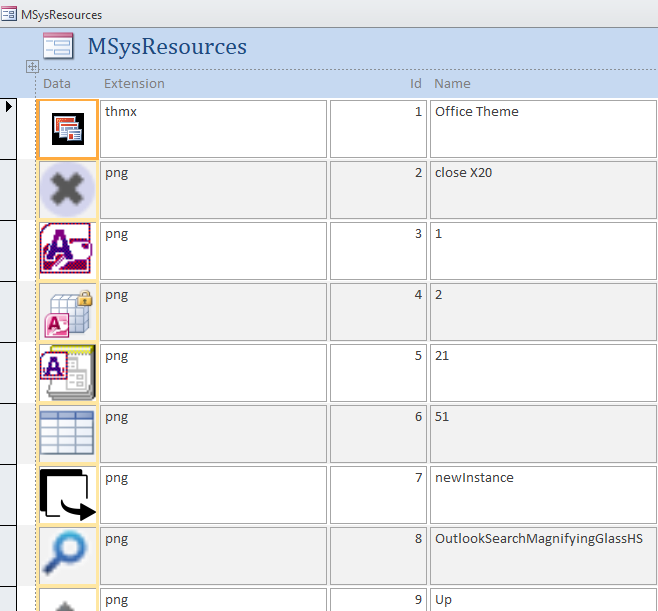Click the Extension column header label
658x611 pixels.
pos(134,84)
